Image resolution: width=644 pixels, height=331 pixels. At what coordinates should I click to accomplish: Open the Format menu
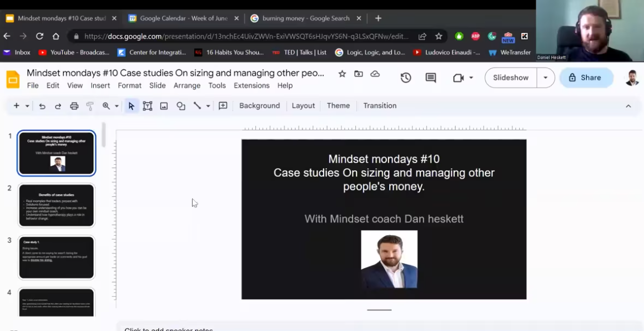[129, 85]
